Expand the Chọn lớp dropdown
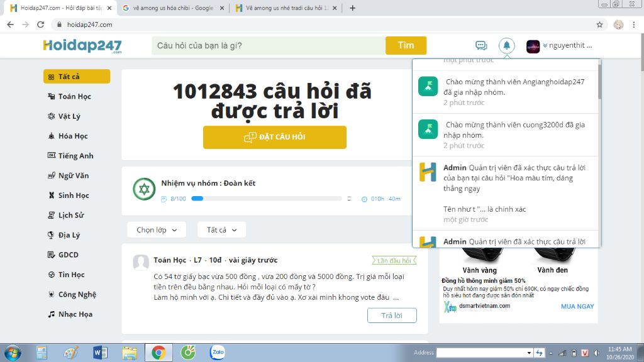644x362 pixels. pyautogui.click(x=157, y=230)
